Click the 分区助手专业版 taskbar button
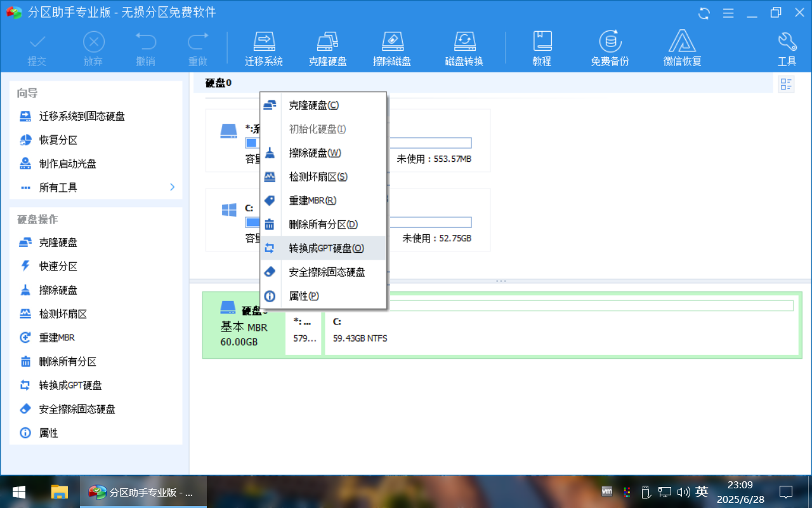812x508 pixels. pos(143,491)
